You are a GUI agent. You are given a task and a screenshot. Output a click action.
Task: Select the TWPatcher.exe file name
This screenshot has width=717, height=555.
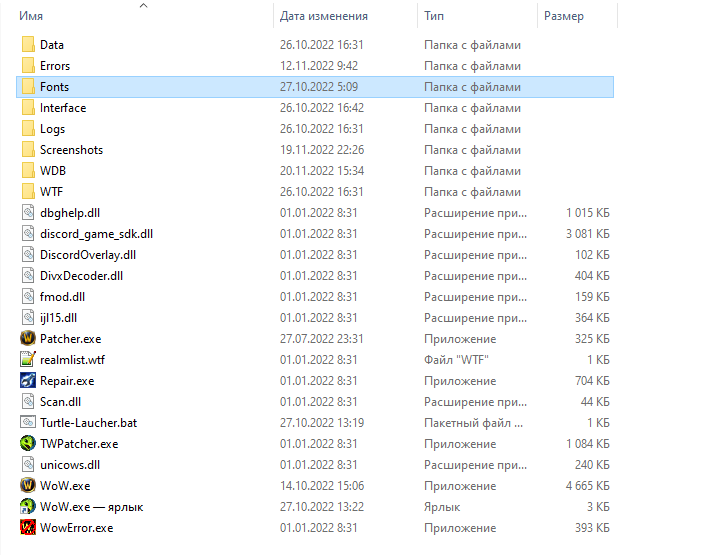[79, 444]
